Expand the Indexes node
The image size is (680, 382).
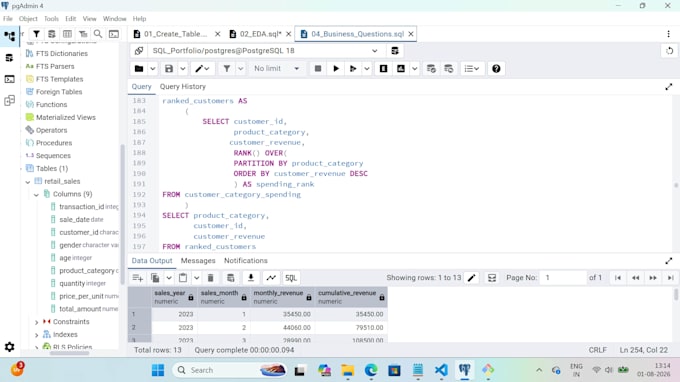[36, 335]
